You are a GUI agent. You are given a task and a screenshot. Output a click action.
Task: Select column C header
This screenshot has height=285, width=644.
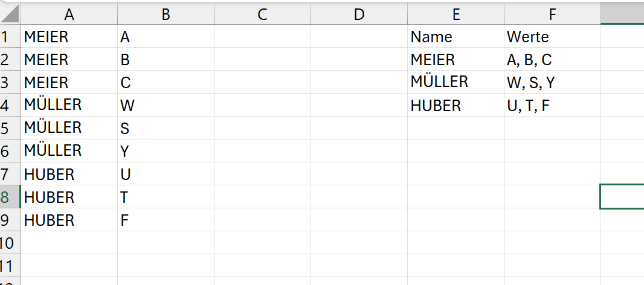(x=262, y=14)
